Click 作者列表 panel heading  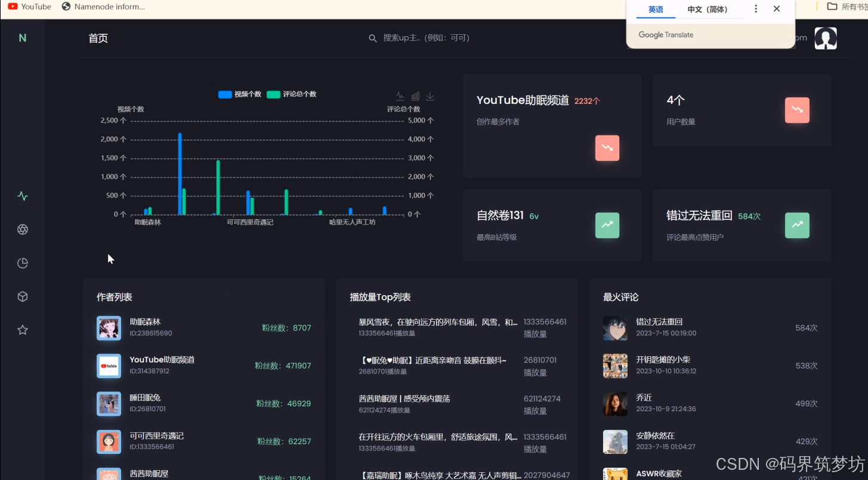click(x=115, y=297)
